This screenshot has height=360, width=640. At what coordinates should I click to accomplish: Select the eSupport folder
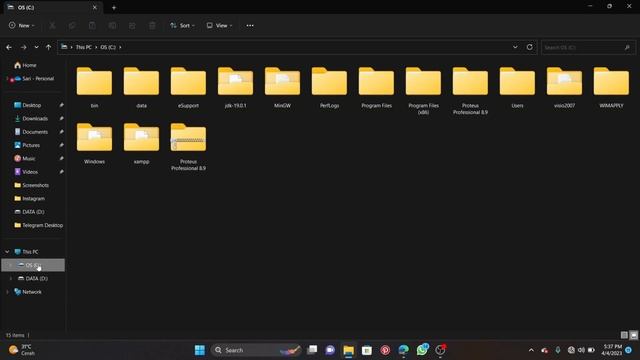(x=188, y=87)
